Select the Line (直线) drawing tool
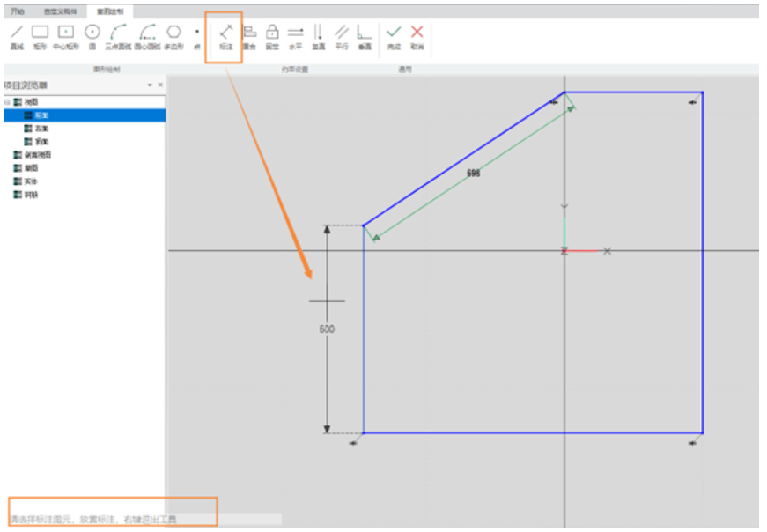Viewport: 767px width, 532px height. [x=16, y=36]
